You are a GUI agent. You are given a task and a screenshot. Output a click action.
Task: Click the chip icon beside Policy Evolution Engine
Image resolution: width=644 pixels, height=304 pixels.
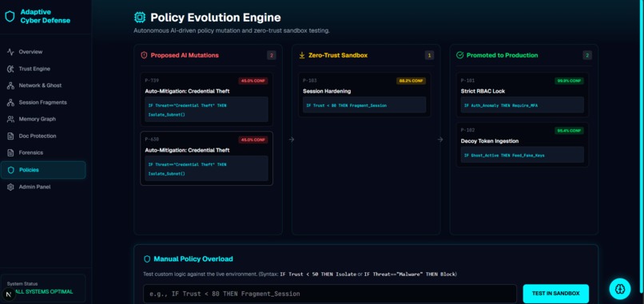140,18
